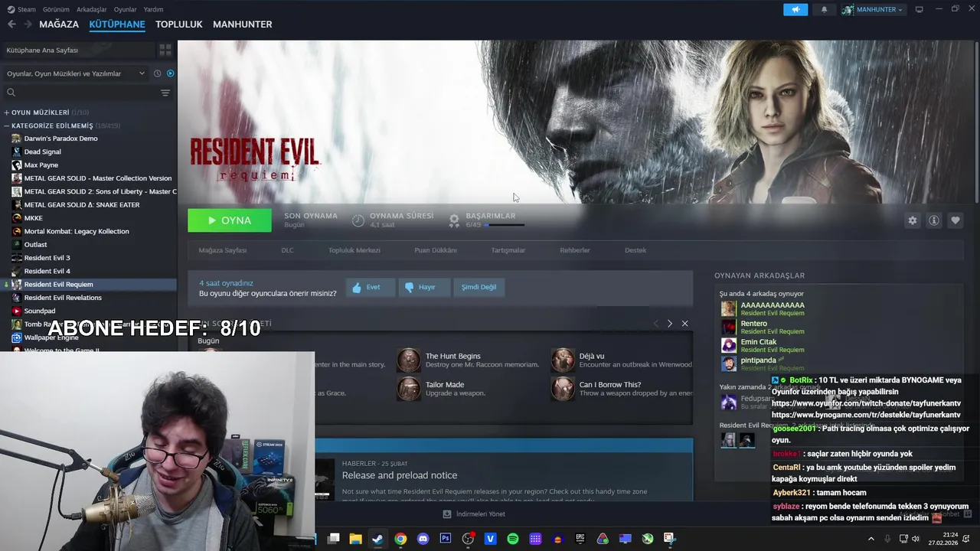The width and height of the screenshot is (980, 551).
Task: Click Hayır thumbs-down button
Action: tap(424, 287)
